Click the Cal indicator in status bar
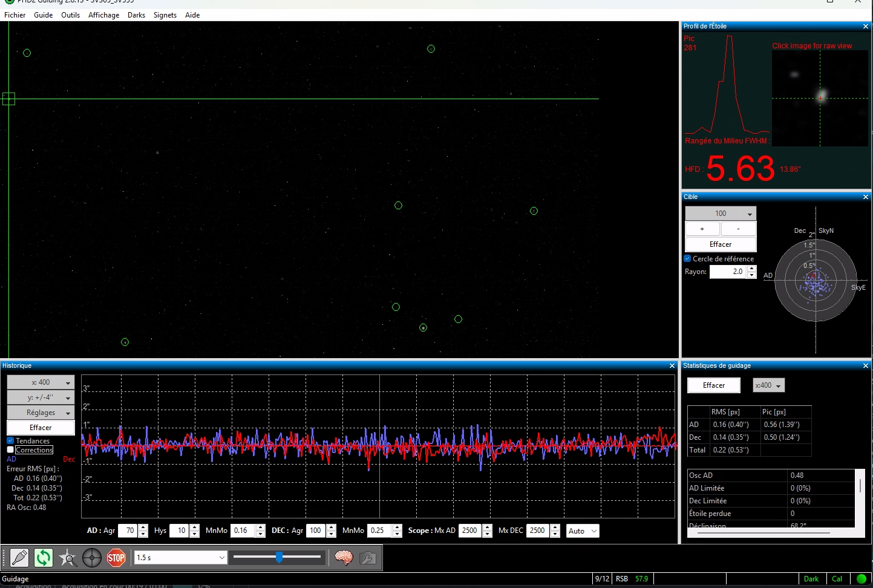The height and width of the screenshot is (588, 873). pyautogui.click(x=837, y=579)
